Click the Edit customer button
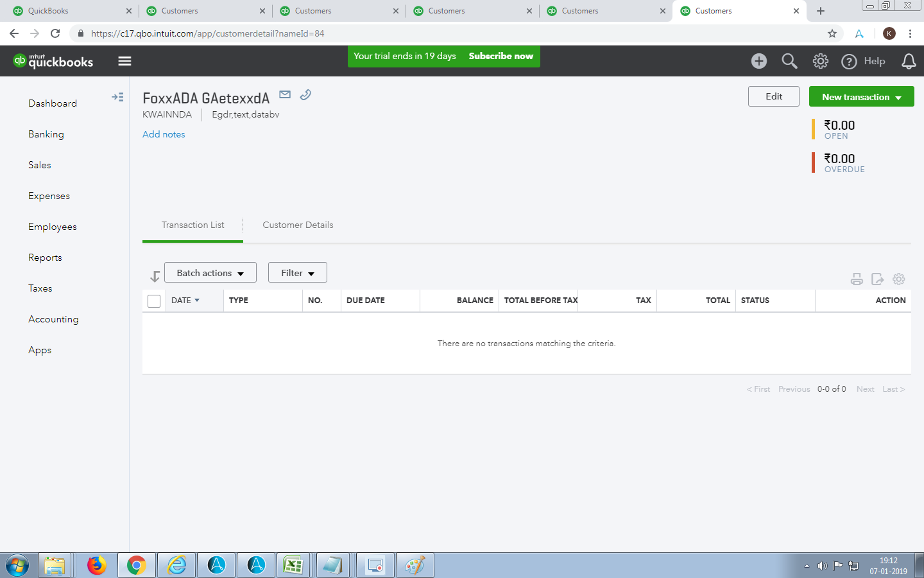This screenshot has height=578, width=924. click(774, 96)
